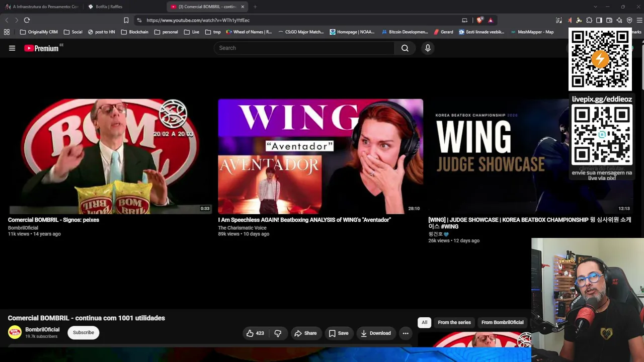Open the Blockchain bookmark folder

coord(135,32)
